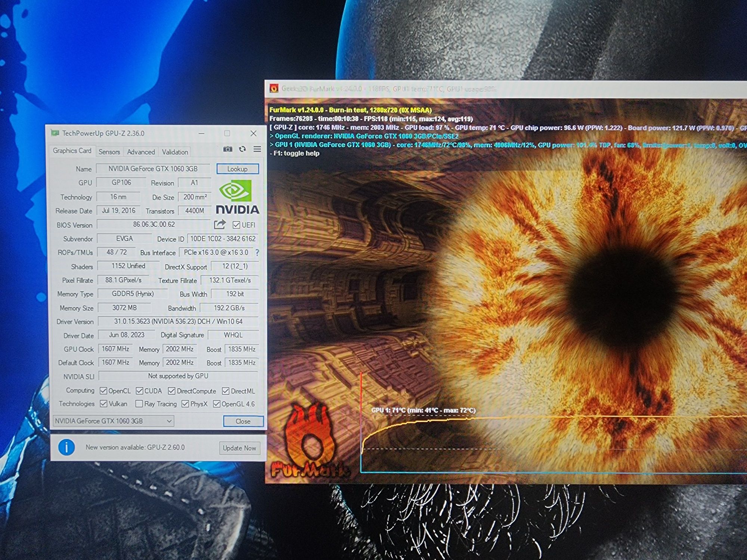This screenshot has height=560, width=747.
Task: Click the Texture Fillrate value 132.1 GTexel/s
Action: (x=230, y=280)
